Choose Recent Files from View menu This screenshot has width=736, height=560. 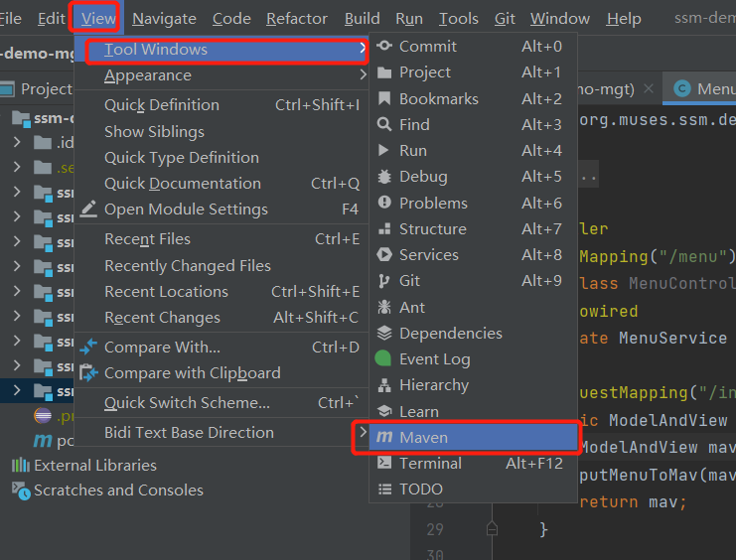click(147, 239)
